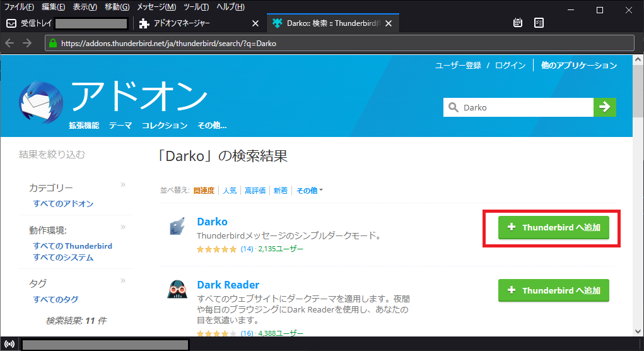
Task: Click the 「Darko」の検索結果 heading
Action: pyautogui.click(x=223, y=156)
